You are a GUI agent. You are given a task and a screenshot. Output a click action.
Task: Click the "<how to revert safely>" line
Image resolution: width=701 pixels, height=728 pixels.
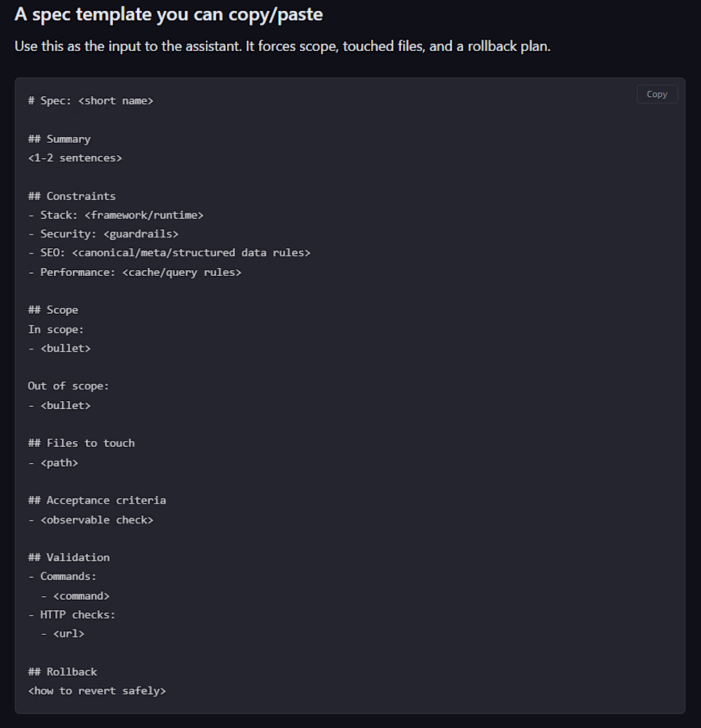point(97,690)
